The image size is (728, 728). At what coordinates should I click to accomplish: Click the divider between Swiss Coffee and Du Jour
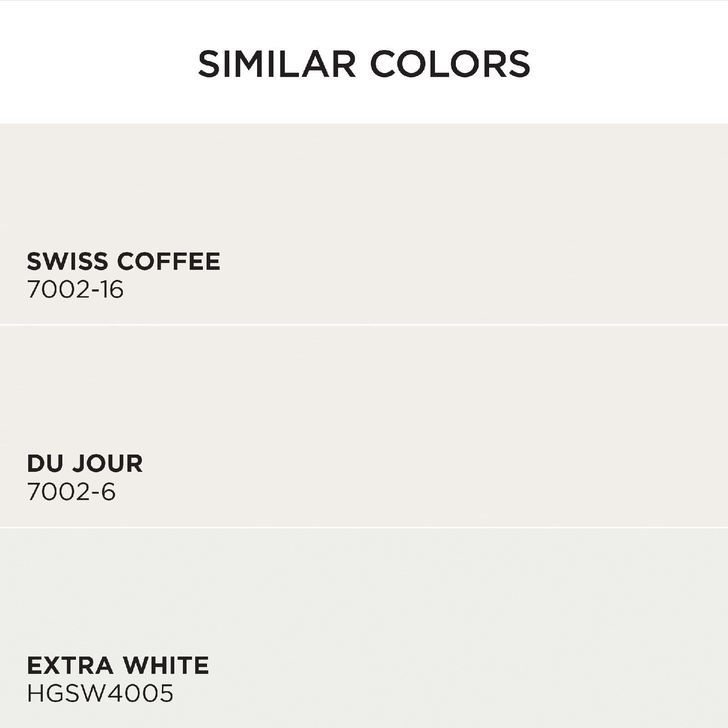click(x=364, y=325)
